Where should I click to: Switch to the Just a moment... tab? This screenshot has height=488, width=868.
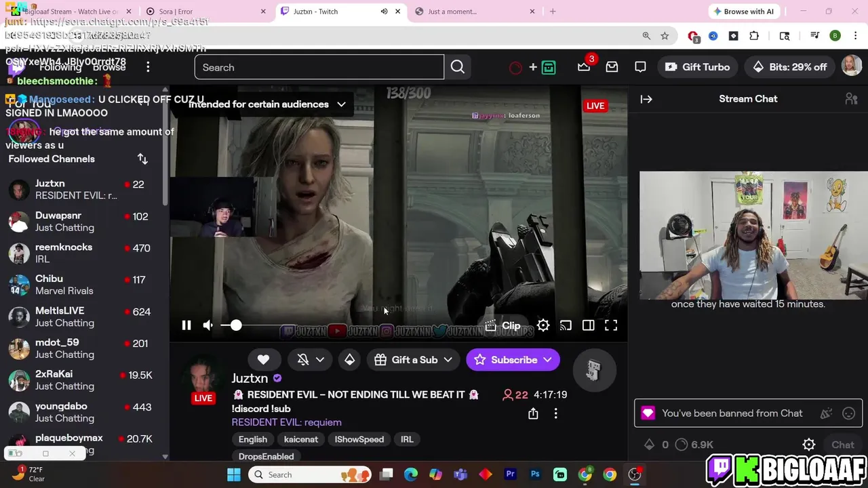pyautogui.click(x=475, y=12)
